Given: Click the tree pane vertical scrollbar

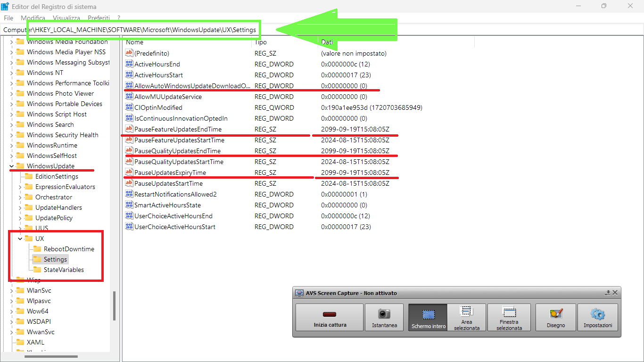Looking at the screenshot, I should point(114,306).
